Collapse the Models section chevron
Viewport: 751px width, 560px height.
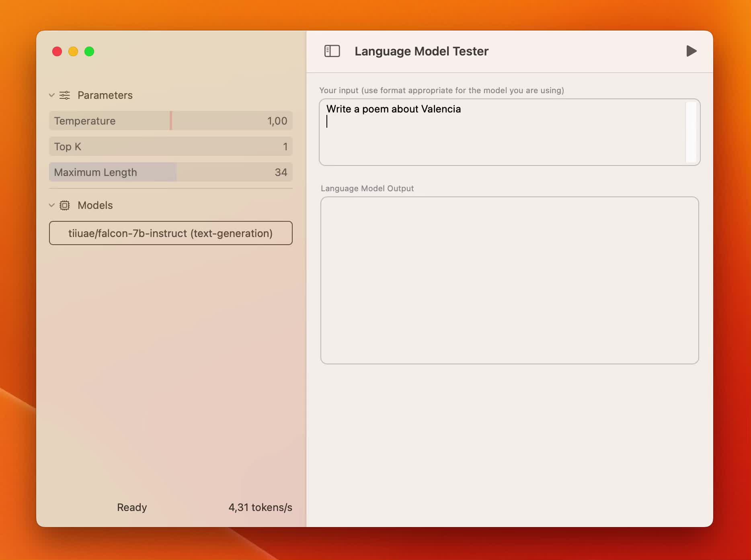point(52,205)
